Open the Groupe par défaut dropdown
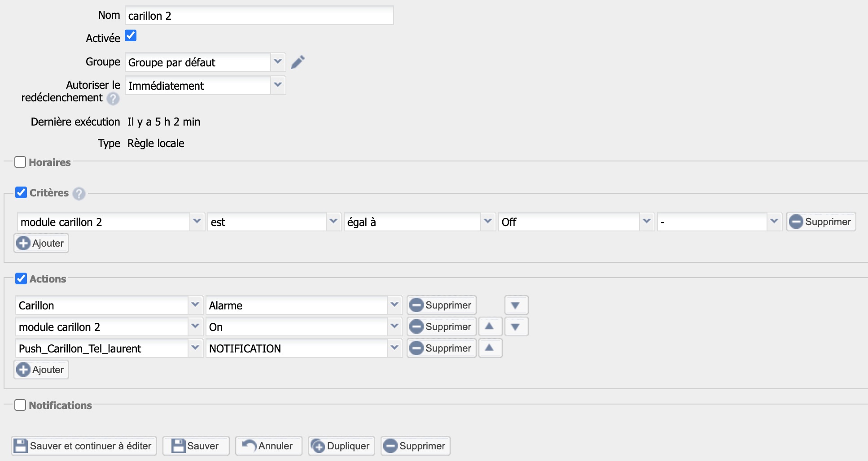868x461 pixels. pos(277,62)
